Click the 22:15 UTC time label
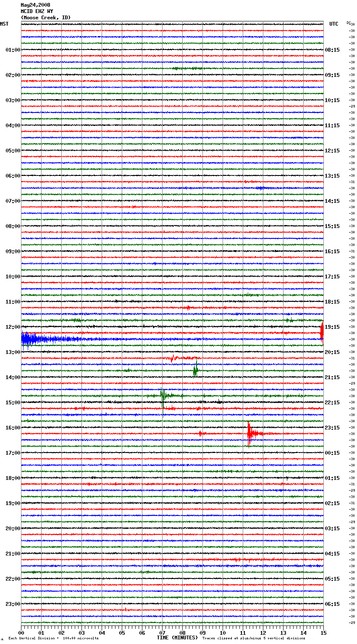Screen dimensions: 357x644 click(332, 403)
